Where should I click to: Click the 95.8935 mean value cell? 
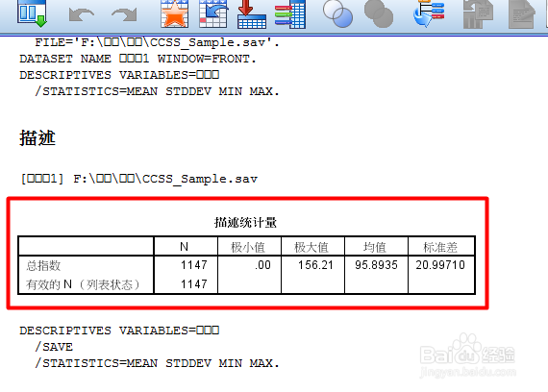pyautogui.click(x=377, y=265)
